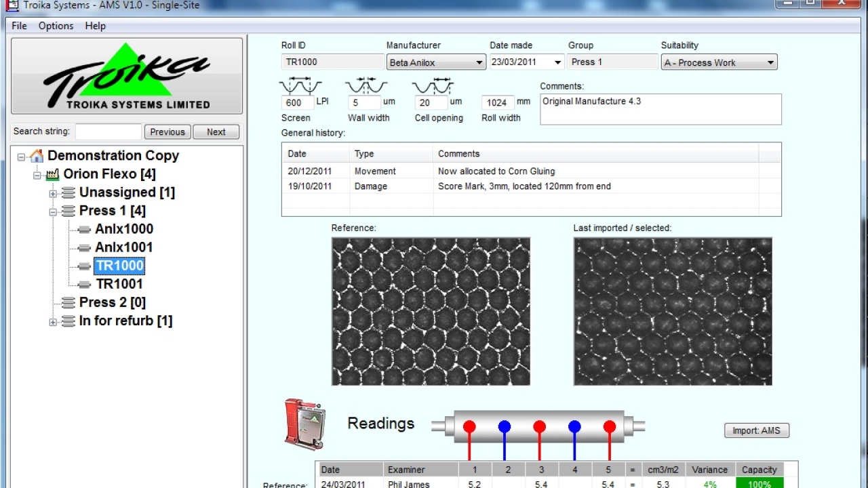
Task: Click the fifth reading marker (red)
Action: 610,426
